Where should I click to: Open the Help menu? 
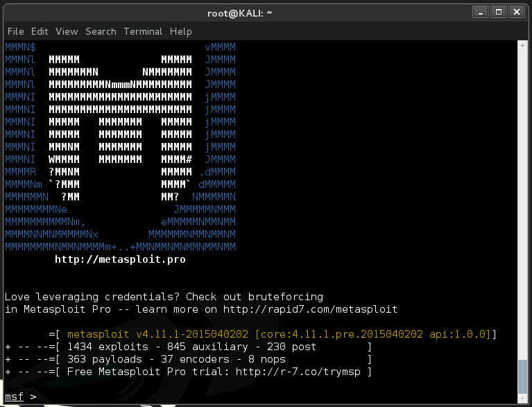[x=181, y=31]
